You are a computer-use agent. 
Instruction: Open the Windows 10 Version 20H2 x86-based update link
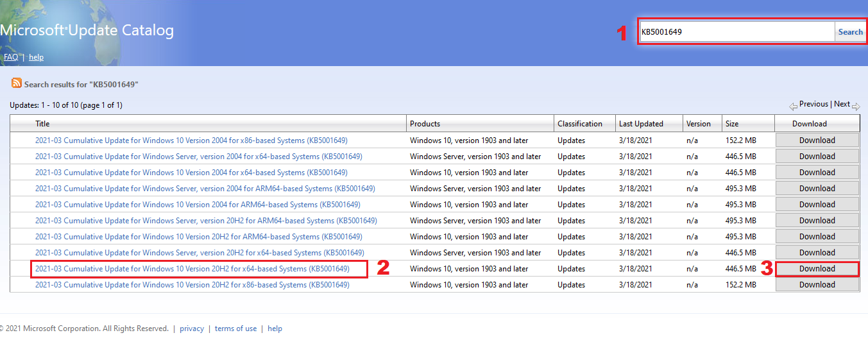coord(192,285)
